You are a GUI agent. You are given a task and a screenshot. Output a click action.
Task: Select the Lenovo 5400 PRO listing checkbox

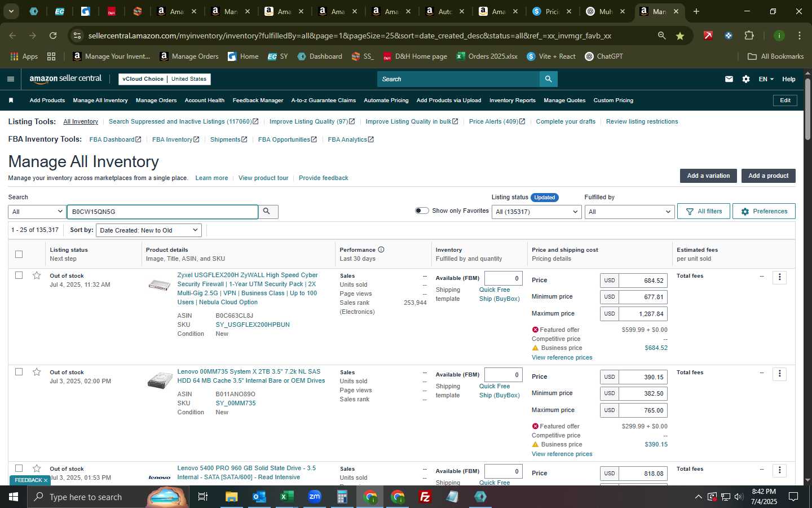[19, 468]
